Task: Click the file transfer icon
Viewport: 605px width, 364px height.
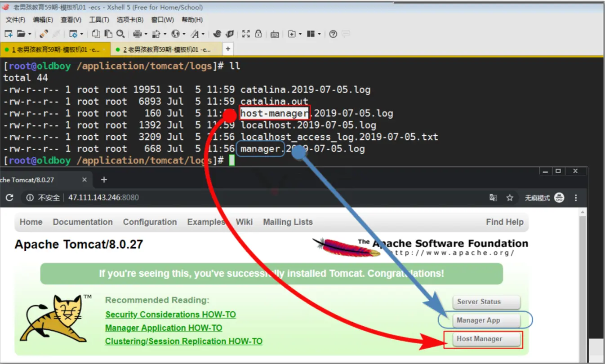Action: [x=156, y=34]
